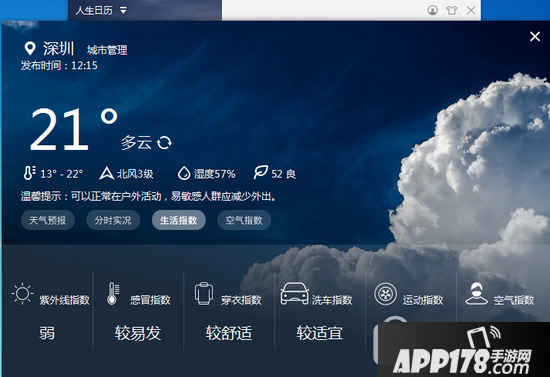Select the masked person icon for 空气指数
Screen dimensions: 550x377
476,294
